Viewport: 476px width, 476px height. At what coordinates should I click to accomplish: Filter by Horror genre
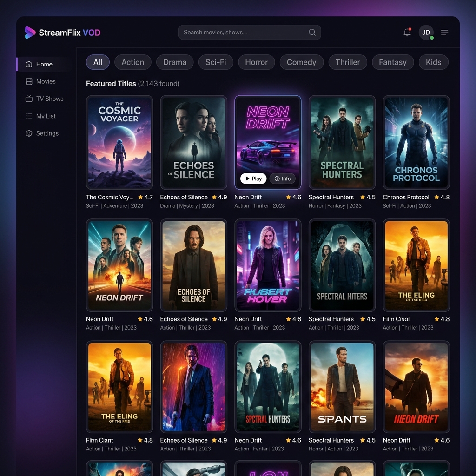click(x=257, y=62)
